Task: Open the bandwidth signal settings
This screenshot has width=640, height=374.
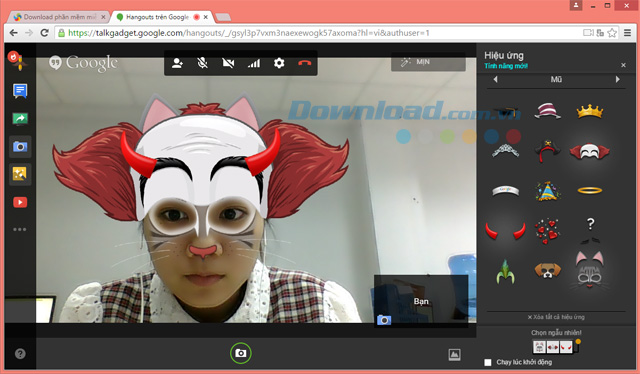Action: tap(253, 63)
